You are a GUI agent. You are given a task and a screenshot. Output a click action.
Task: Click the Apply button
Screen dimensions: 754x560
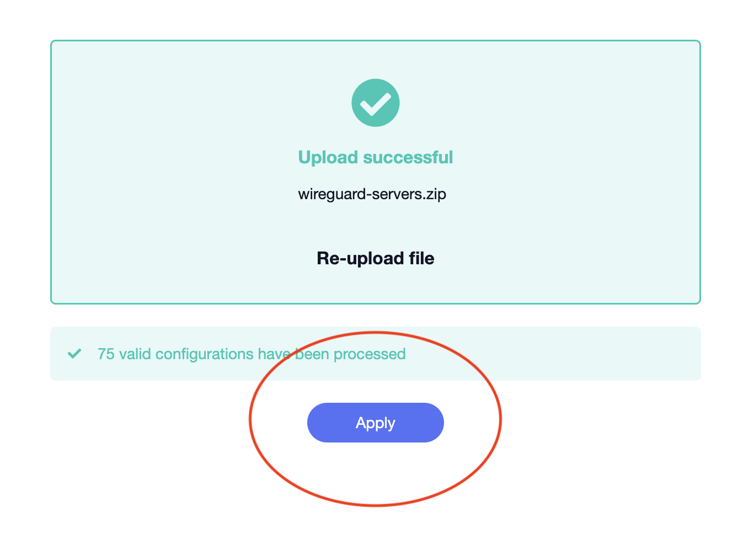(x=375, y=423)
